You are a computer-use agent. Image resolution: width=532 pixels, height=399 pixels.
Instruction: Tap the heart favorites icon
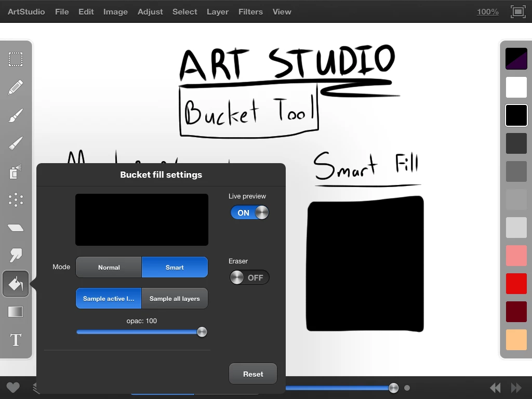[13, 388]
